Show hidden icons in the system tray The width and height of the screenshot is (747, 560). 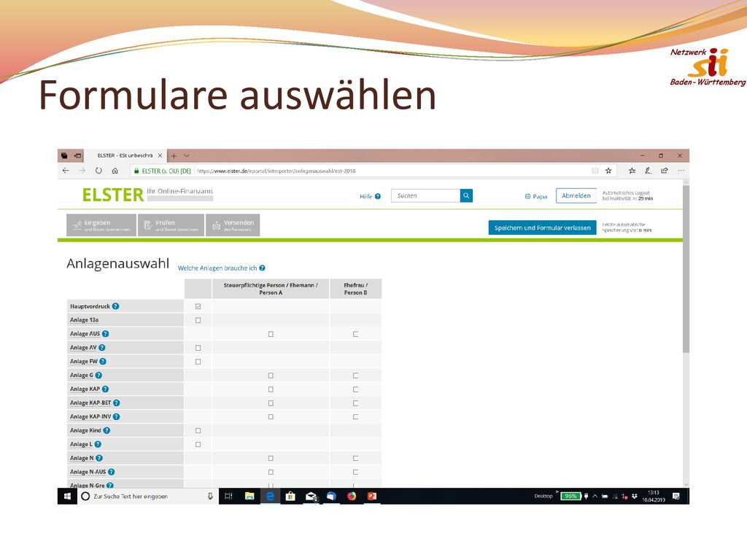(595, 496)
